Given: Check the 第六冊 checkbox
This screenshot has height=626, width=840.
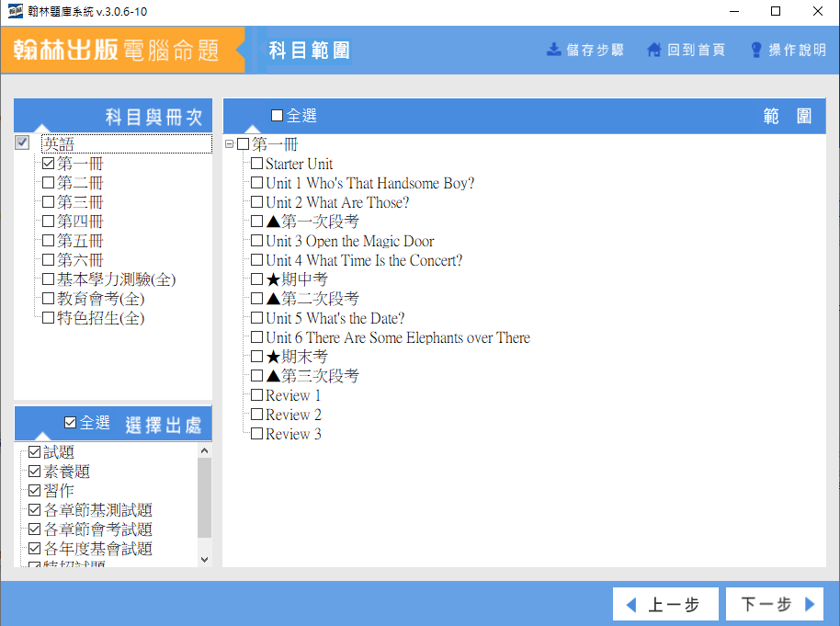Looking at the screenshot, I should pyautogui.click(x=48, y=259).
